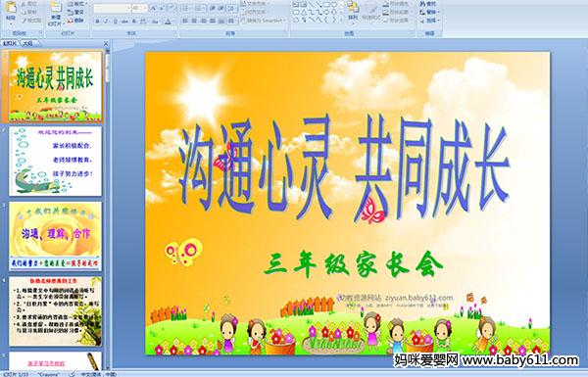Click the Paste clipboard icon
This screenshot has width=588, height=377.
11,8
